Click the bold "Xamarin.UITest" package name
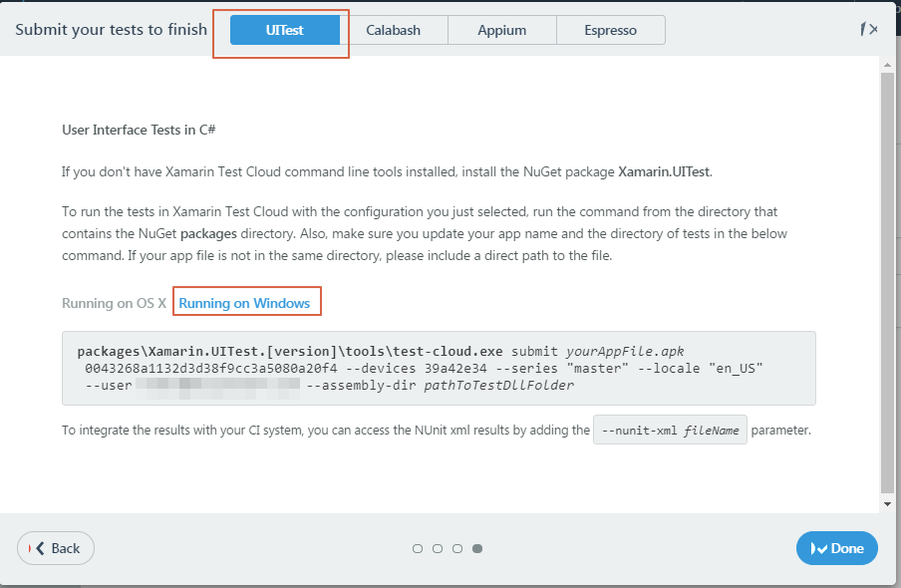The image size is (901, 588). tap(664, 171)
